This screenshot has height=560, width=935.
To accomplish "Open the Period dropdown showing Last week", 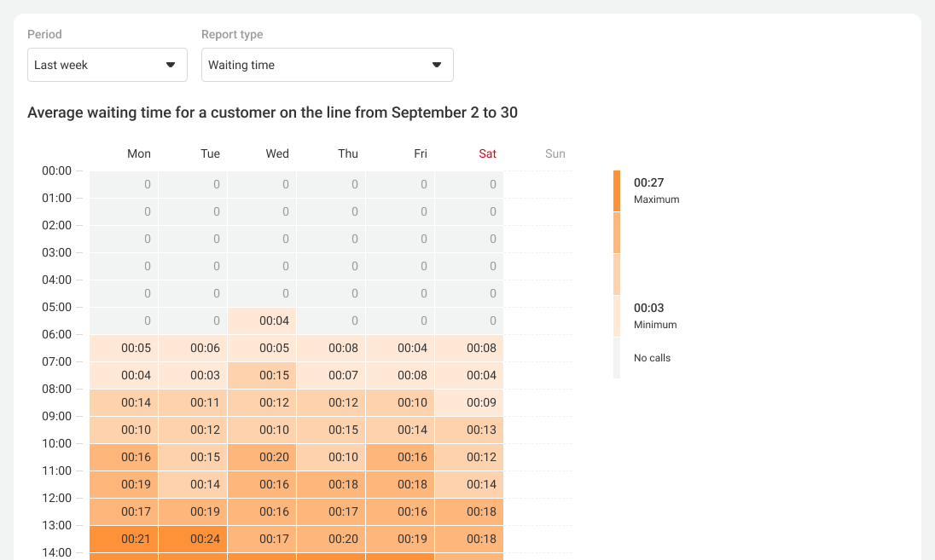I will pos(107,65).
